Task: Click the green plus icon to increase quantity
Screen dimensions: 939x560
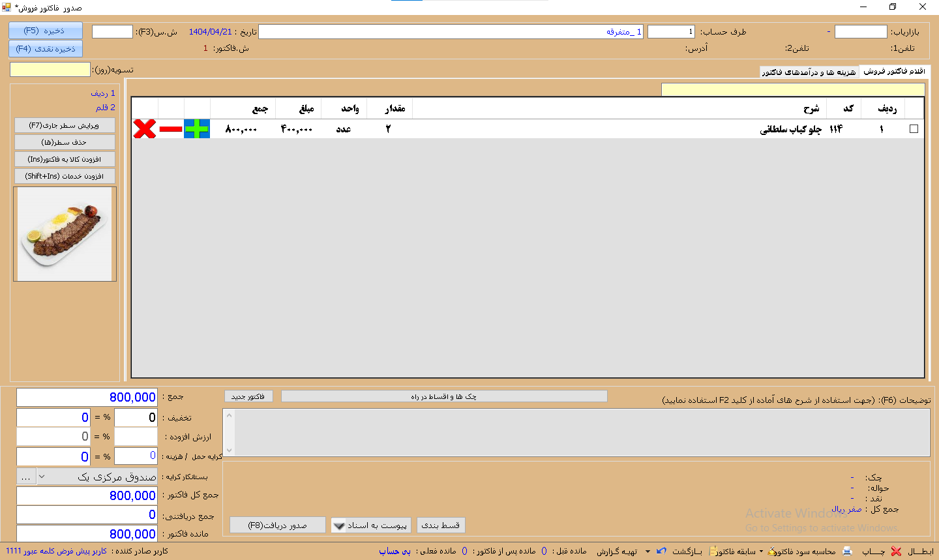Action: tap(196, 129)
